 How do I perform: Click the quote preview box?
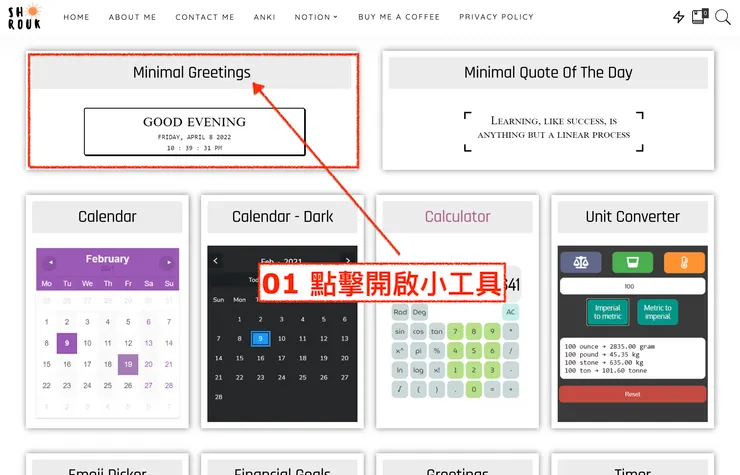tap(554, 132)
